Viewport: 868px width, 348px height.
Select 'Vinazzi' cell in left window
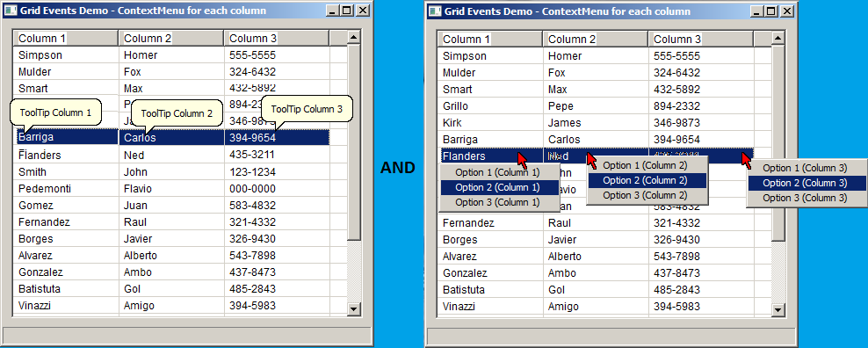pos(66,305)
